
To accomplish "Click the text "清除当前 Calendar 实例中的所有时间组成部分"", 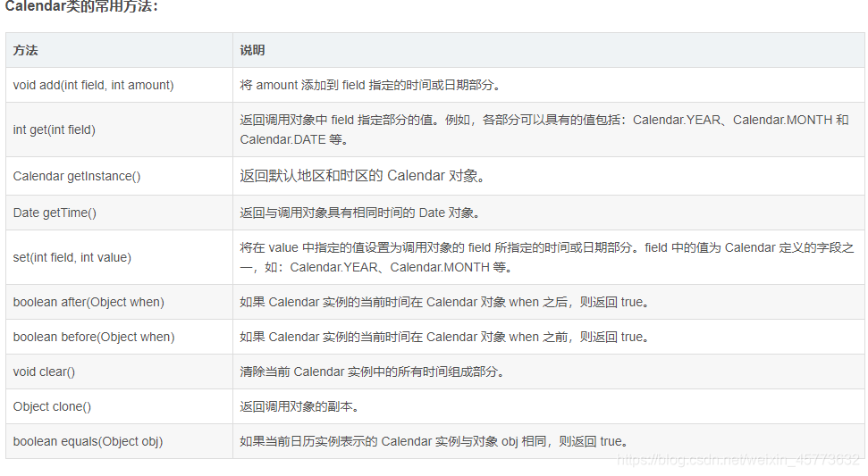I will point(372,372).
